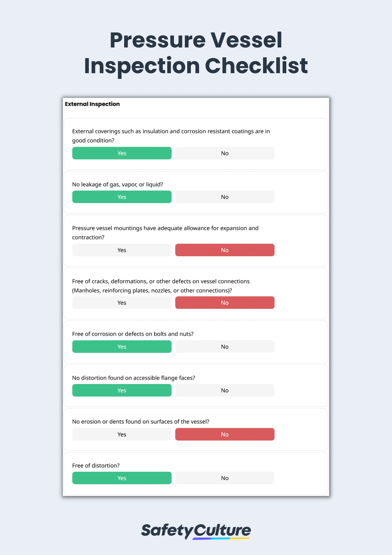Select Yes for erosion or dents question

coord(122,434)
